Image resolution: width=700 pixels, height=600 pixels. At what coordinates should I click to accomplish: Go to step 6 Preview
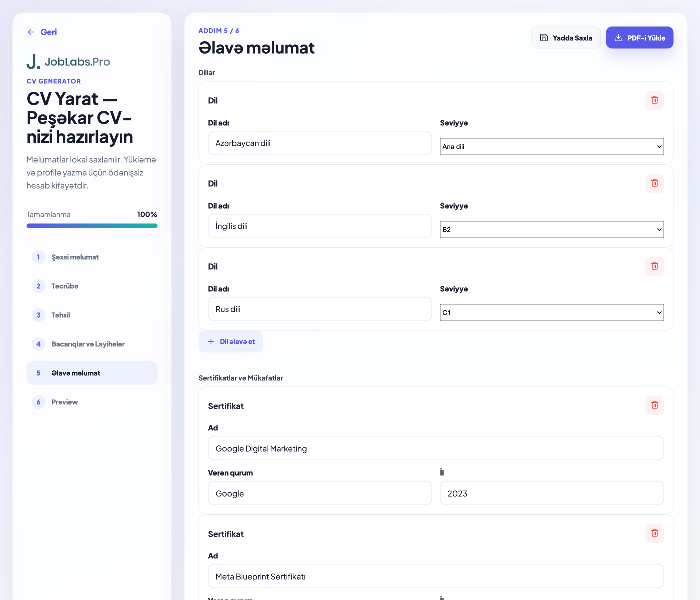click(x=92, y=402)
